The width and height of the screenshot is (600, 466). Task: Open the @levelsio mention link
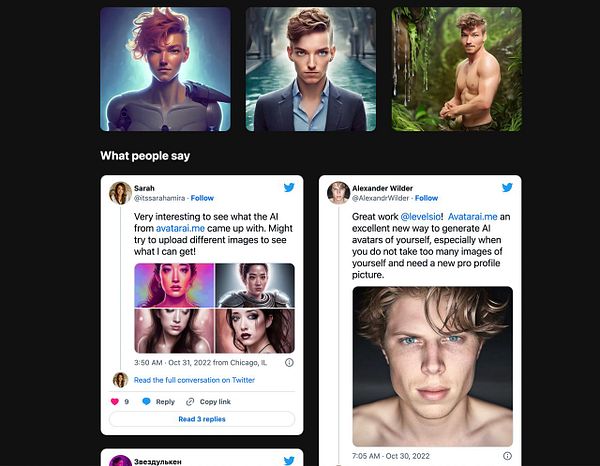click(x=420, y=217)
